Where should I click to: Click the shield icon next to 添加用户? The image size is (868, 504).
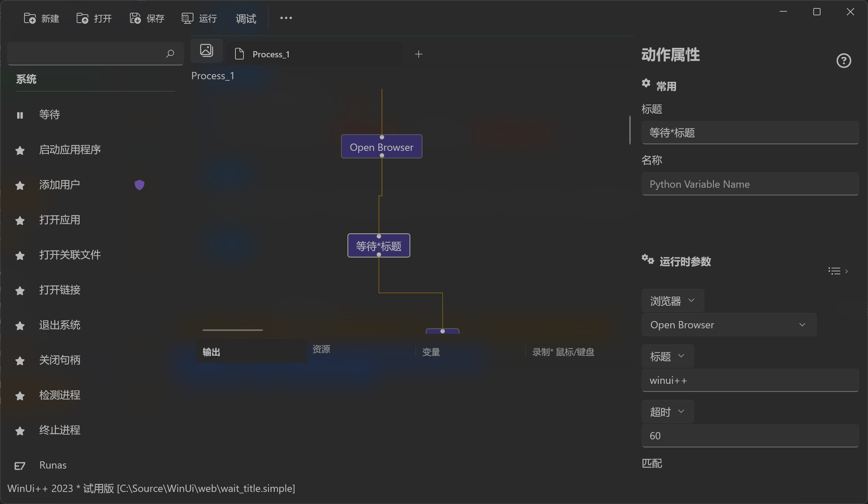click(x=139, y=185)
